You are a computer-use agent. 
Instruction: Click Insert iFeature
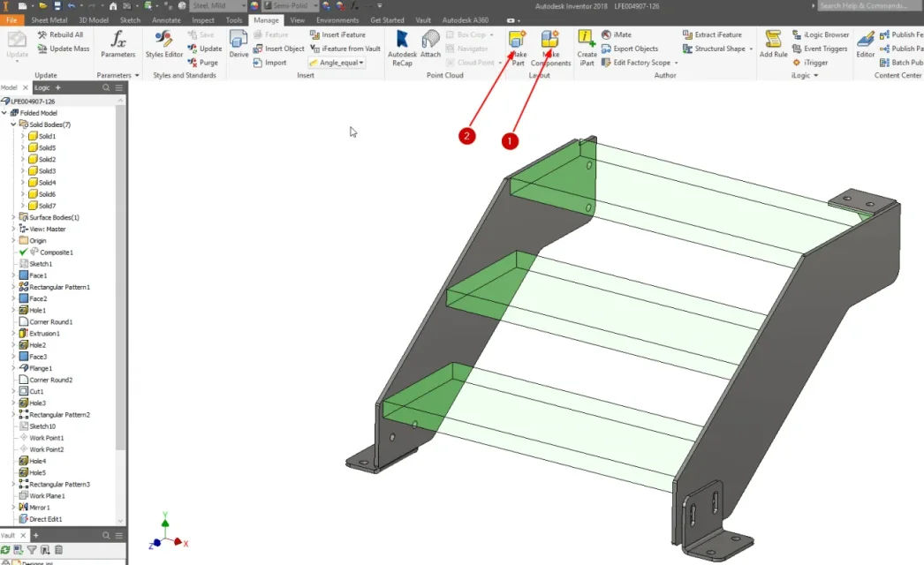(337, 34)
